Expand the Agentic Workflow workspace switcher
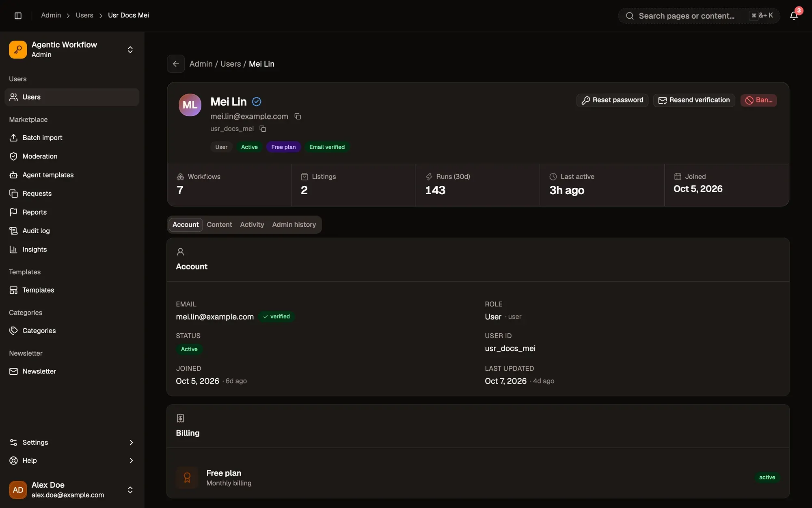The width and height of the screenshot is (812, 508). pyautogui.click(x=72, y=50)
